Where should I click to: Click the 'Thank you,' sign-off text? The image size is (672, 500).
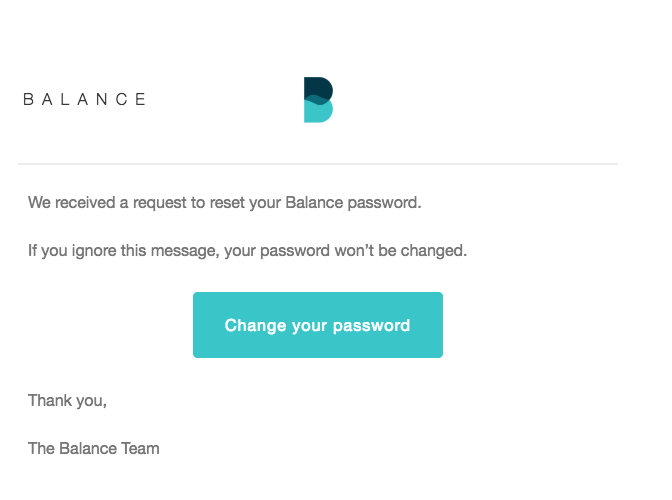click(67, 401)
